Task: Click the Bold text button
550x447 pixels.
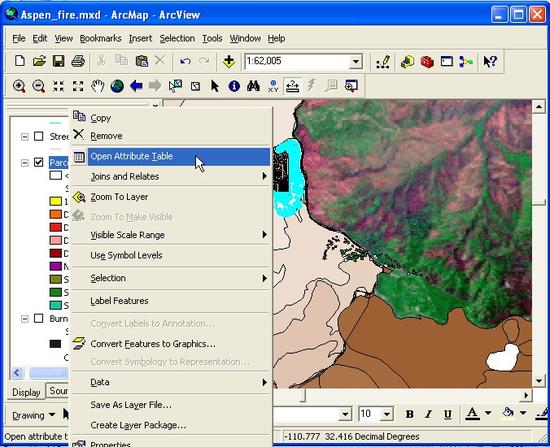Action: [x=409, y=414]
